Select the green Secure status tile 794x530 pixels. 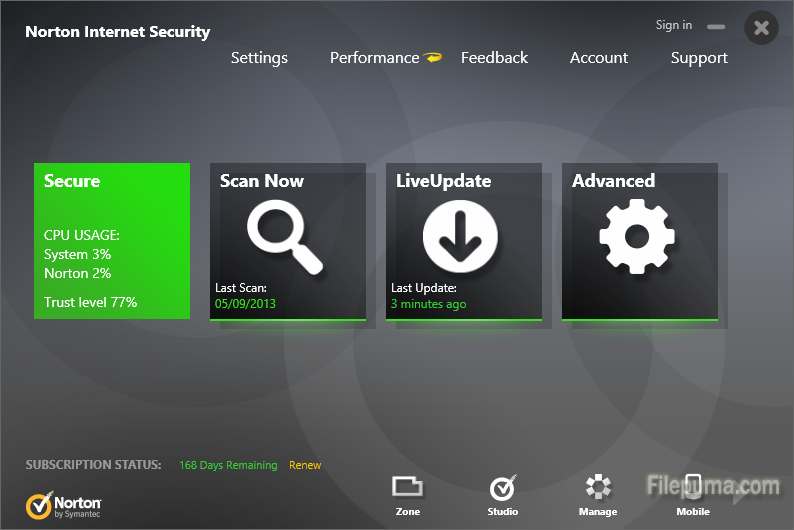[x=112, y=241]
